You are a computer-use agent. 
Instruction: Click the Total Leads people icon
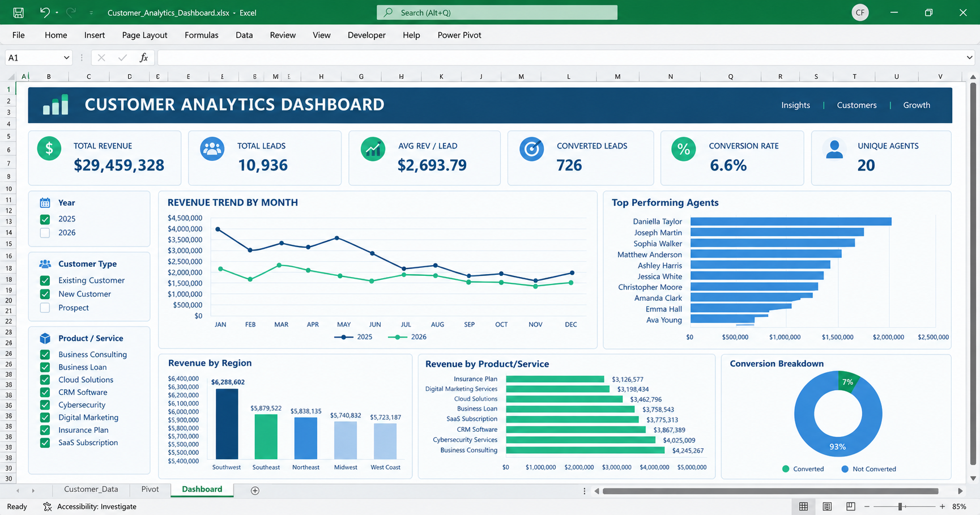click(x=212, y=148)
